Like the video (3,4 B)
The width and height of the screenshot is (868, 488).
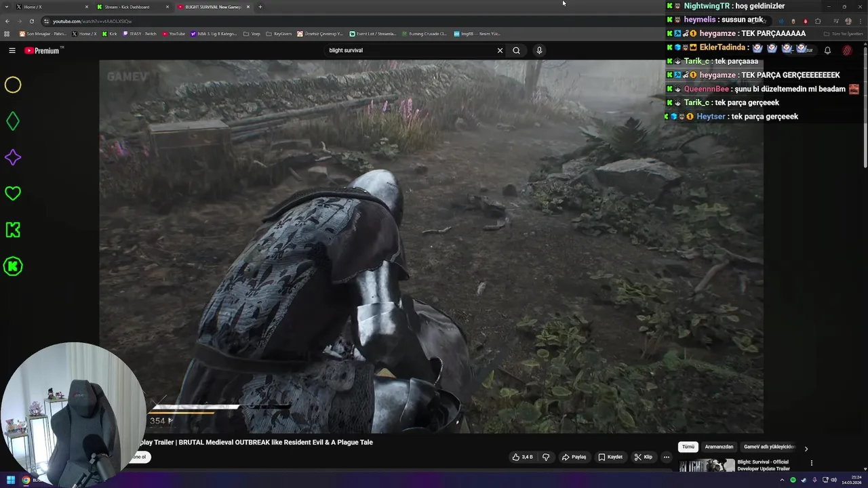pyautogui.click(x=523, y=457)
